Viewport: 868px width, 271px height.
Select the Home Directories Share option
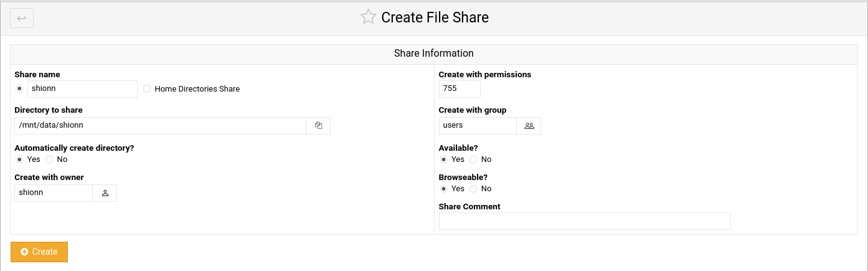(x=147, y=88)
